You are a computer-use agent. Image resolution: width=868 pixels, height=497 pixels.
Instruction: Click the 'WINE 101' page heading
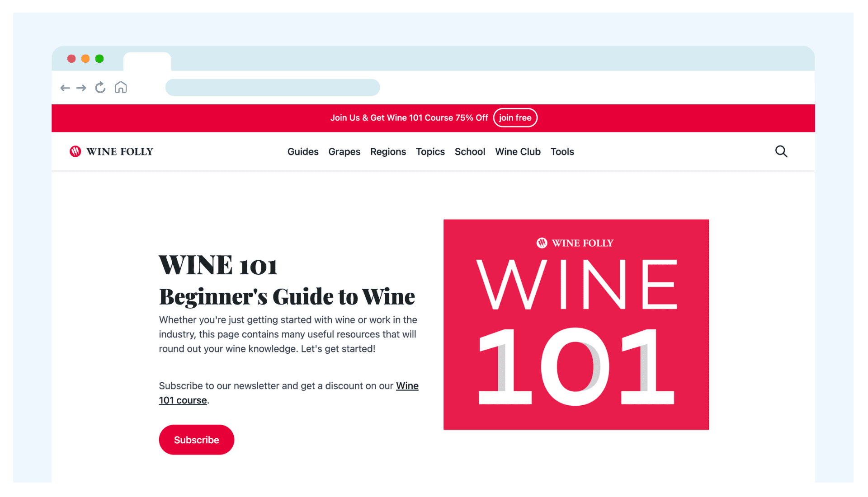pyautogui.click(x=218, y=265)
